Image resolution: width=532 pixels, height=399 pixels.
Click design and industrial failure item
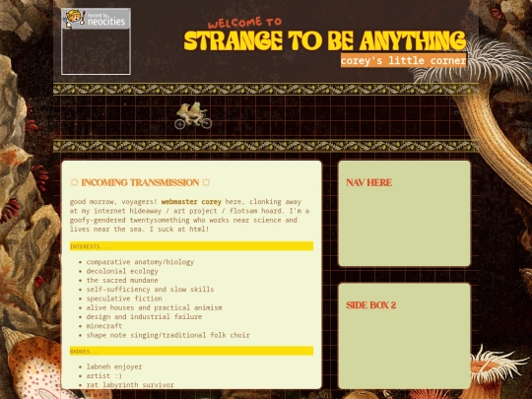tap(144, 317)
